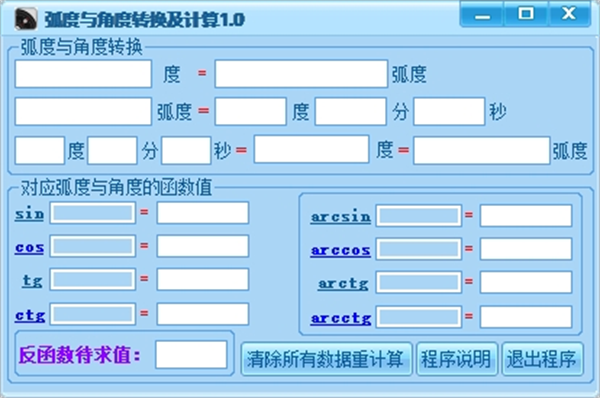Click 退出程序 to exit
Image resolution: width=600 pixels, height=398 pixels.
click(543, 359)
